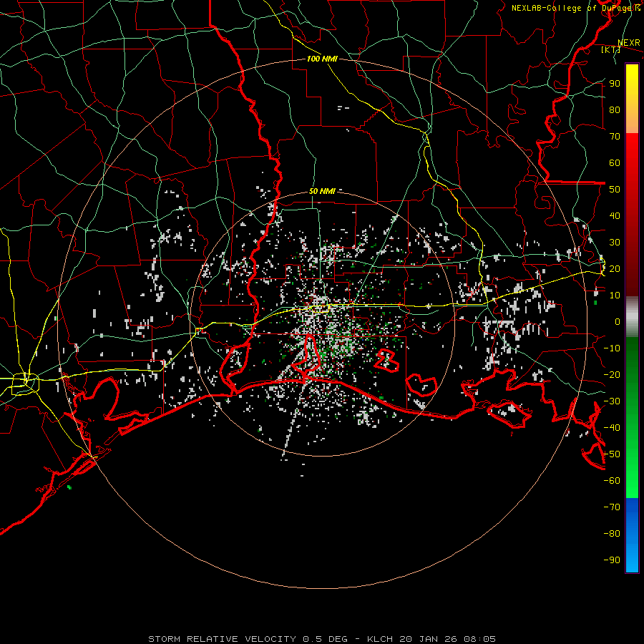Select the 20 value on the velocity scale
The width and height of the screenshot is (644, 644).
(615, 268)
